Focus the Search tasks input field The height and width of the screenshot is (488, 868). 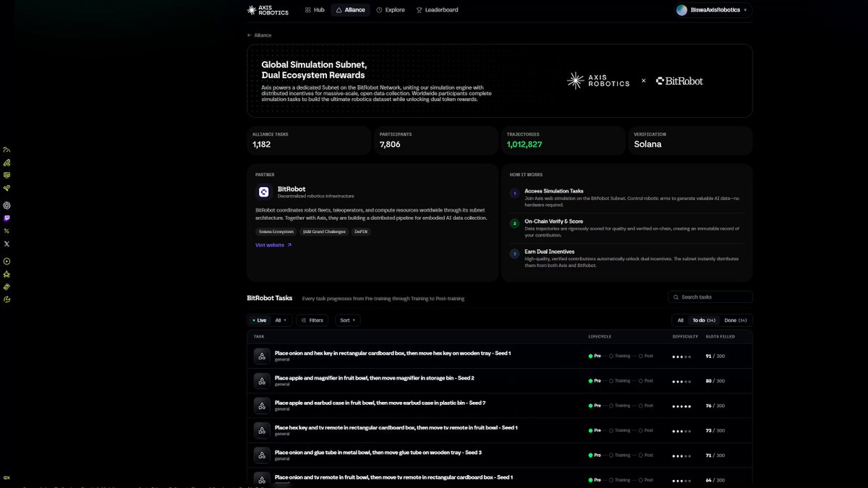click(x=710, y=297)
